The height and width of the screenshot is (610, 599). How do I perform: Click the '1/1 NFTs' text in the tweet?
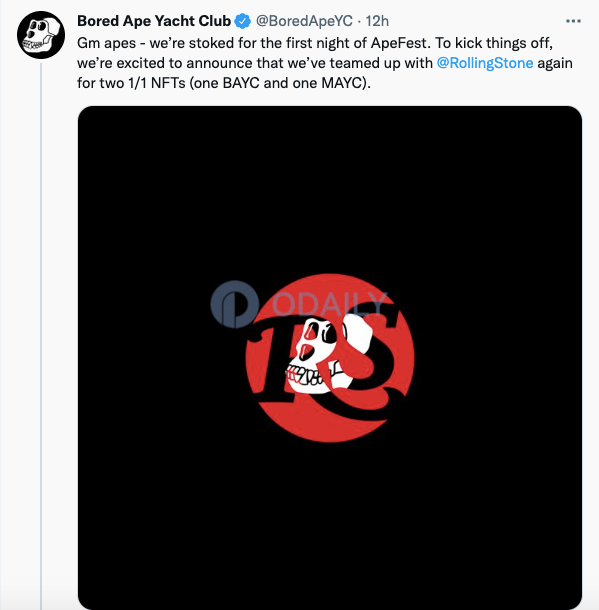coord(157,83)
